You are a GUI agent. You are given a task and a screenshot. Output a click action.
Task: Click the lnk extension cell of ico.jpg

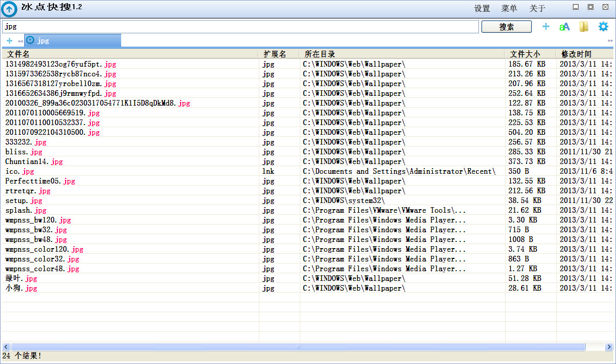pos(268,171)
